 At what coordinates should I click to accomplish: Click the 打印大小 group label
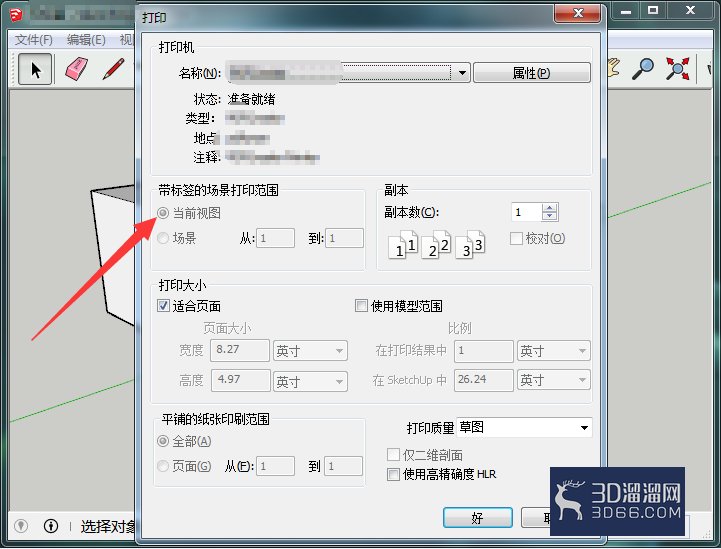[183, 285]
